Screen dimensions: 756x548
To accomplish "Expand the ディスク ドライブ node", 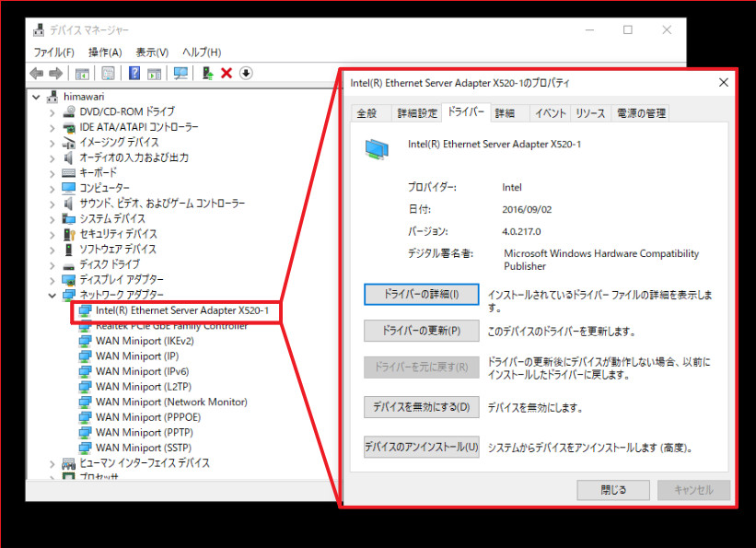I will 52,265.
